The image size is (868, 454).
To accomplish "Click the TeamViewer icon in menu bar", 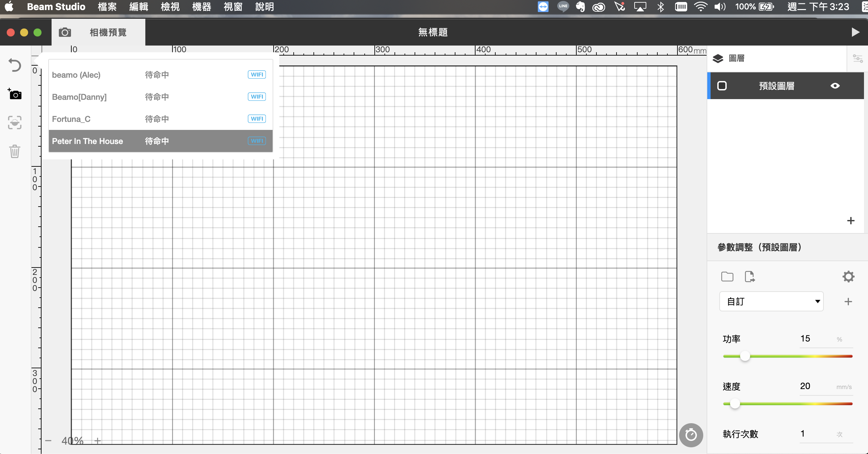I will [543, 6].
